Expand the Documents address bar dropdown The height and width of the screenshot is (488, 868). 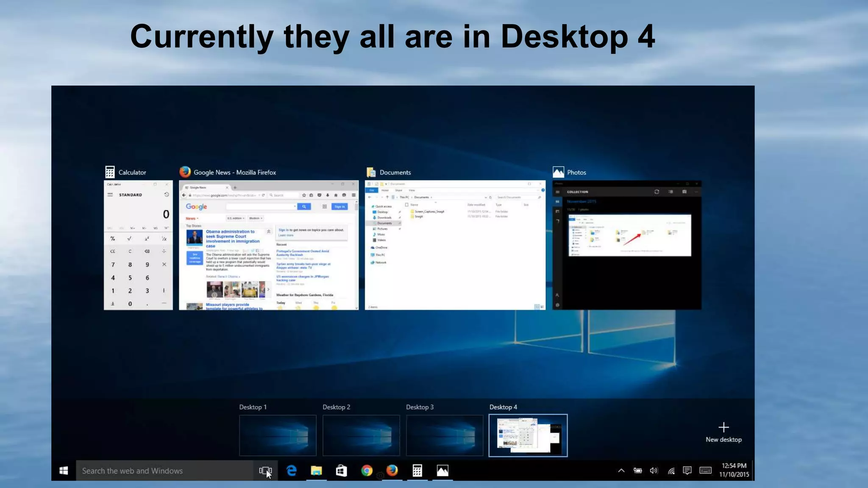click(x=486, y=197)
